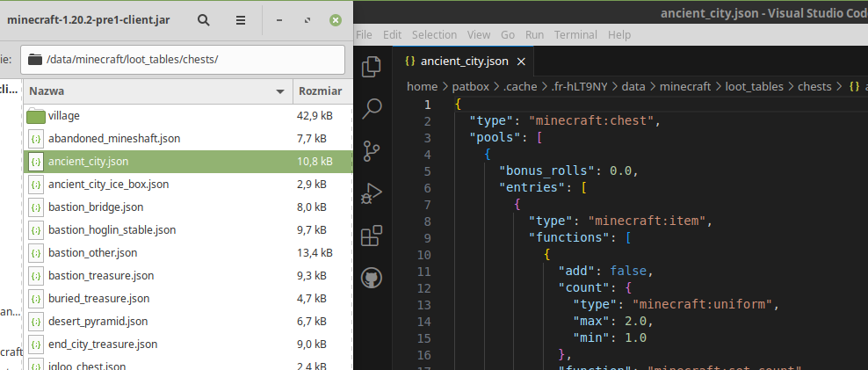Viewport: 868px width, 370px height.
Task: Open the Search view in VS Code
Action: pyautogui.click(x=372, y=108)
